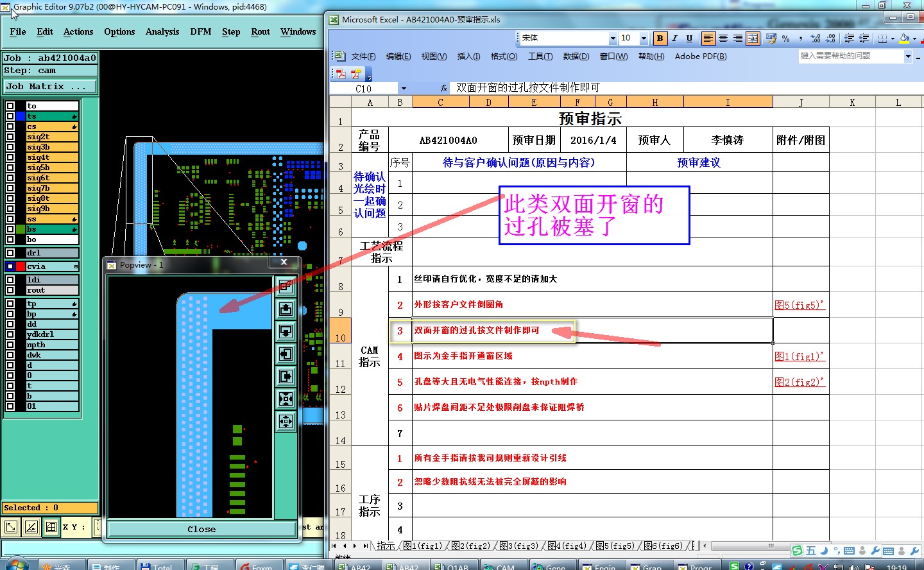Open Fill Color dropdown arrow
Screen dimensions: 924x570
coord(914,39)
